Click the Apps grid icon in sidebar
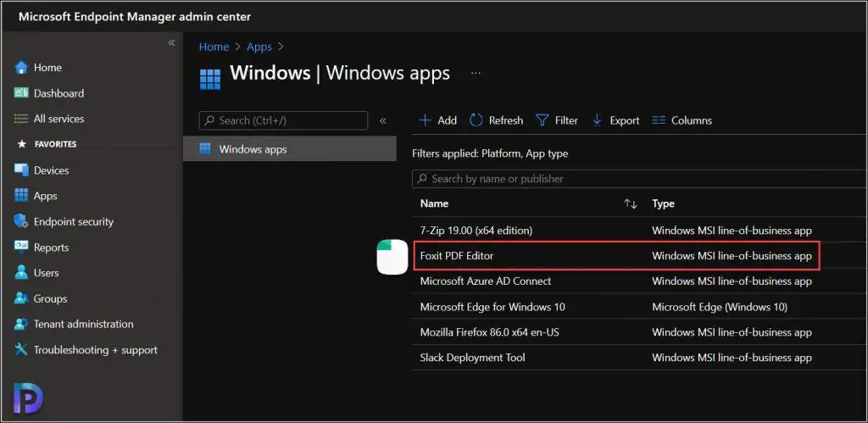 click(x=21, y=196)
